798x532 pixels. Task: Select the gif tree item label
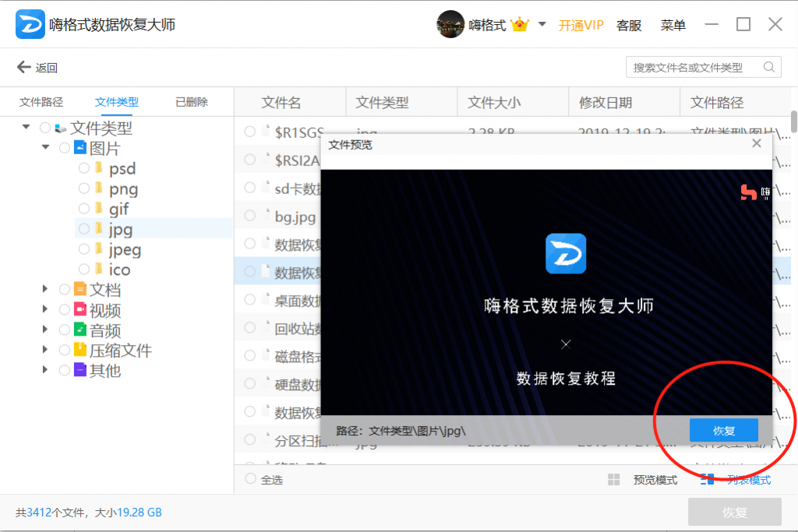tap(118, 209)
